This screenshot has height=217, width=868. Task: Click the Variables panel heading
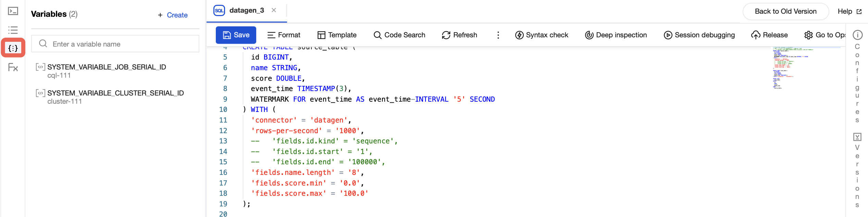click(x=49, y=14)
